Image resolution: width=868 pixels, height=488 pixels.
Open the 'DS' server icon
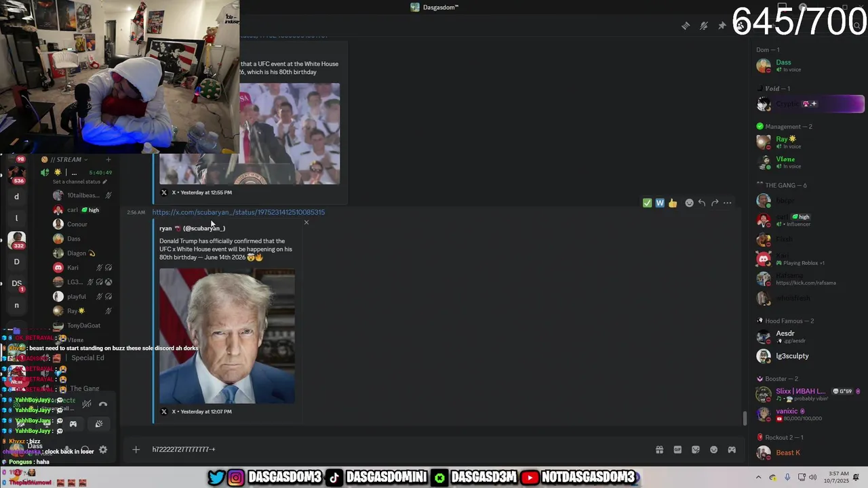point(16,283)
